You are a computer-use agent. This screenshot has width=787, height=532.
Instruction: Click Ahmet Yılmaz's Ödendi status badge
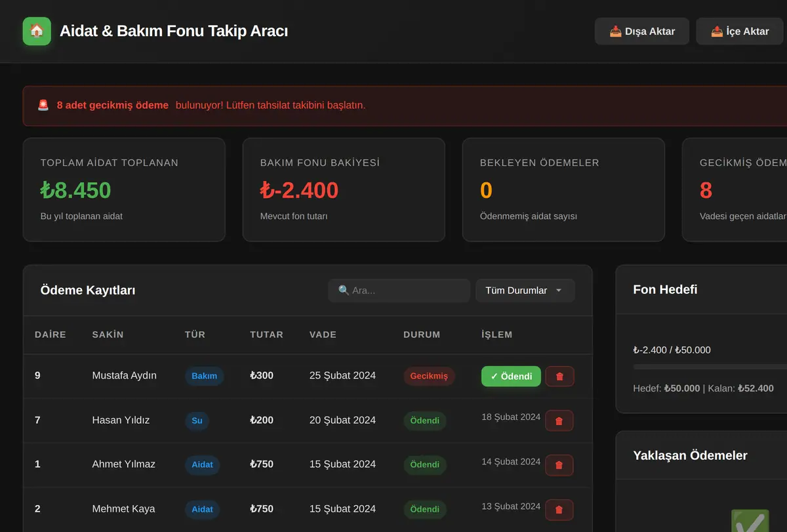click(x=424, y=464)
